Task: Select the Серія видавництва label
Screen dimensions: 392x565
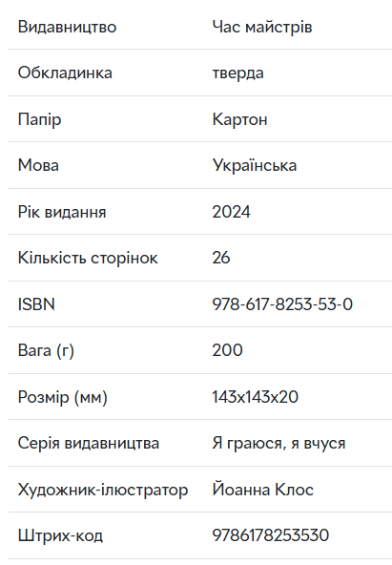Action: [x=89, y=443]
